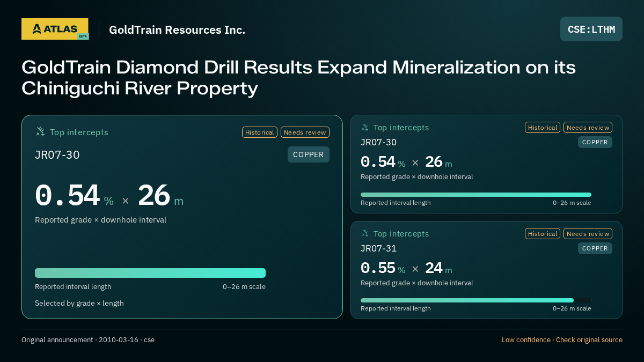Select the COPPER tag in the JR07-31 card
Image resolution: width=644 pixels, height=362 pixels.
pyautogui.click(x=595, y=248)
